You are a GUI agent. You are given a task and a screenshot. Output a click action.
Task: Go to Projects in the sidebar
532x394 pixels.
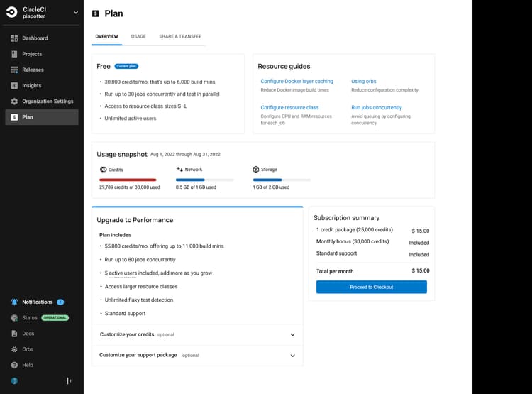point(41,54)
